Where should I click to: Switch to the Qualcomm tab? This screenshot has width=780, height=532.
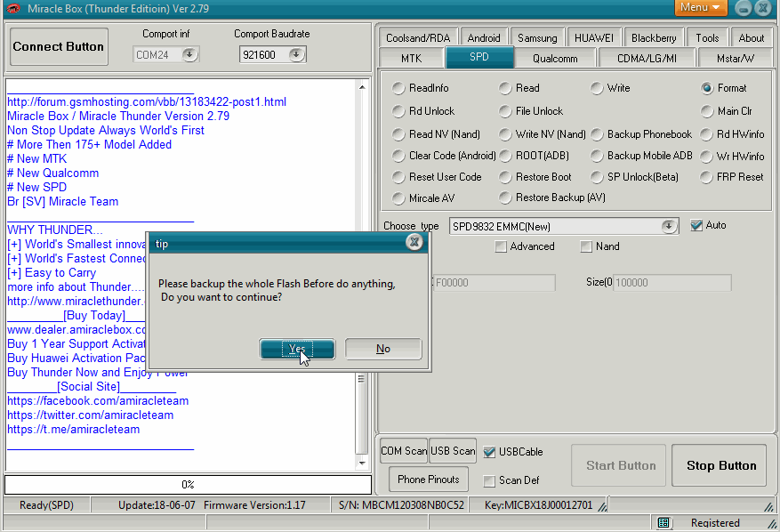click(555, 58)
